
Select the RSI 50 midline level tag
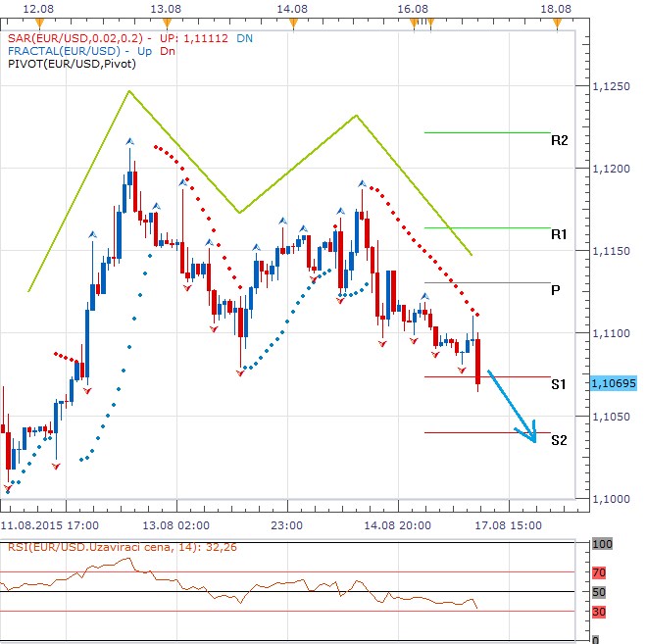pos(599,592)
